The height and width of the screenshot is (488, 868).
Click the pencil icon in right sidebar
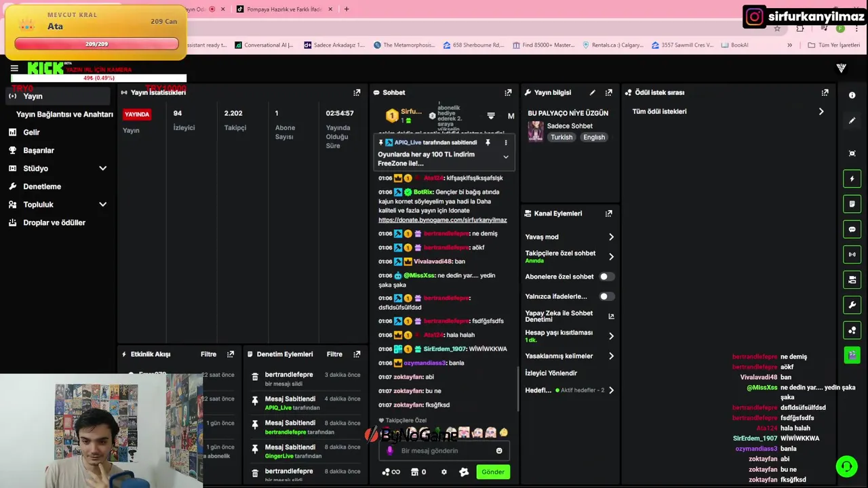pyautogui.click(x=852, y=121)
